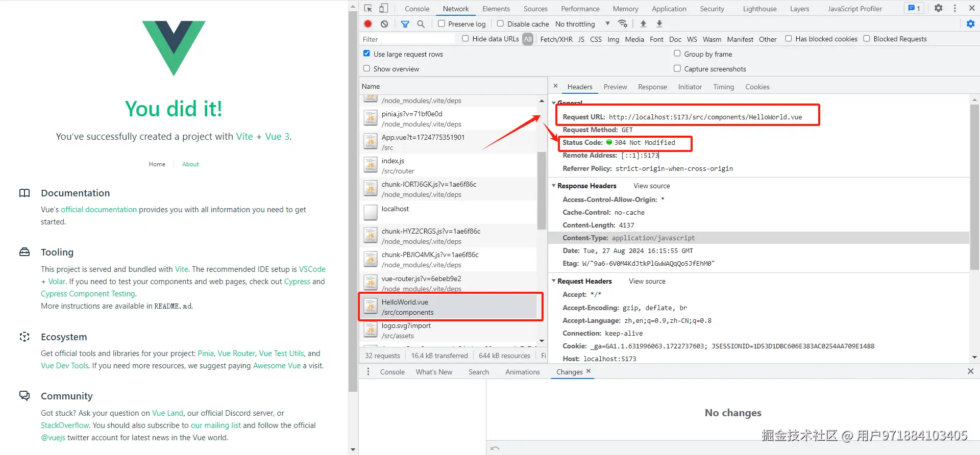980x455 pixels.
Task: Switch to the Preview tab of request
Action: click(x=615, y=87)
